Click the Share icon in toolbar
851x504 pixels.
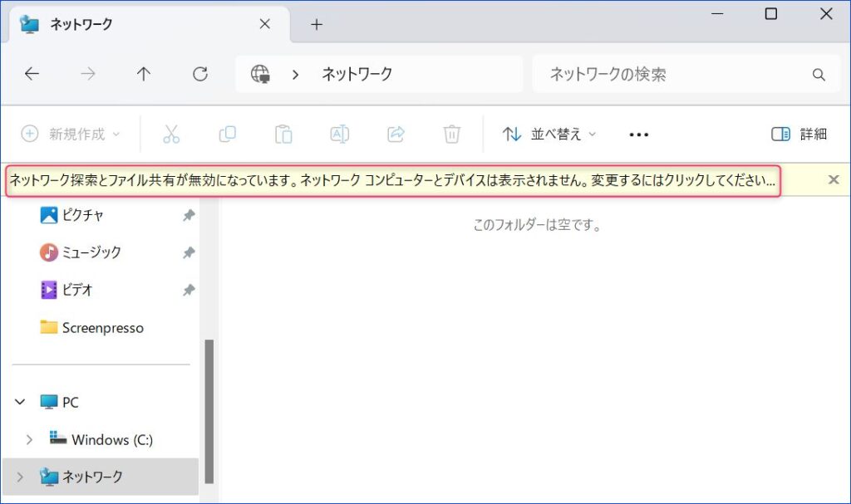click(396, 134)
